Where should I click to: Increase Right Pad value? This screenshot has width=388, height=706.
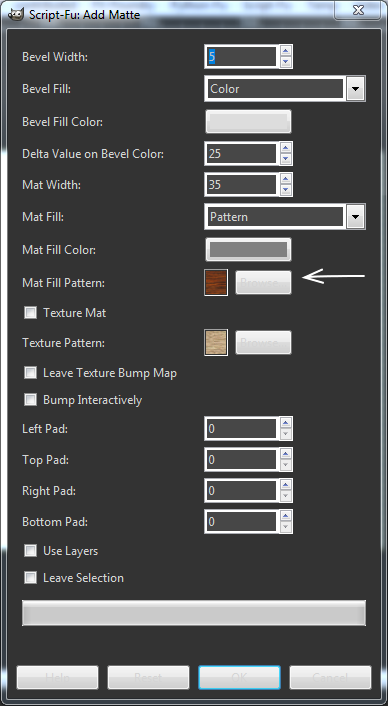pyautogui.click(x=286, y=485)
